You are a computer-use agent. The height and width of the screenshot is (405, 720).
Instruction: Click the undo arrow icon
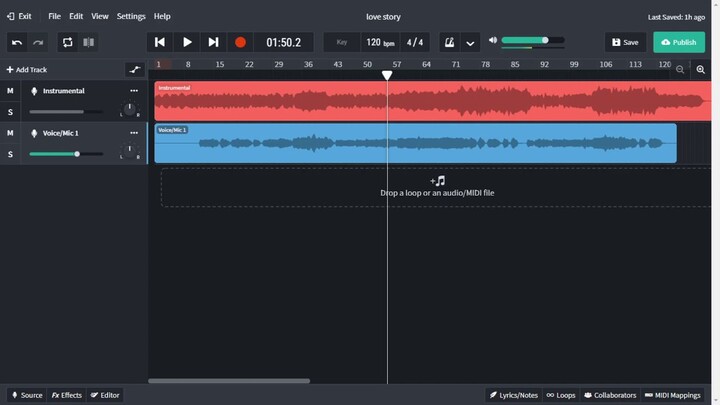pos(17,42)
